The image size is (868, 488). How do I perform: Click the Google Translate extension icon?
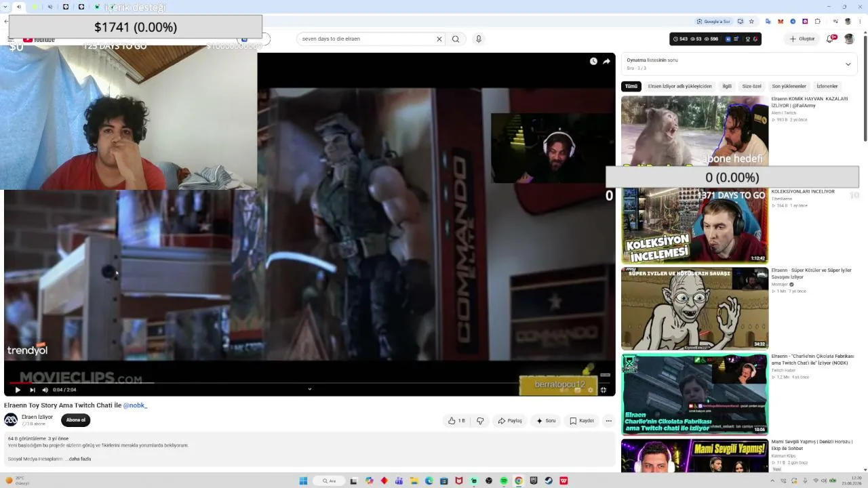(768, 21)
